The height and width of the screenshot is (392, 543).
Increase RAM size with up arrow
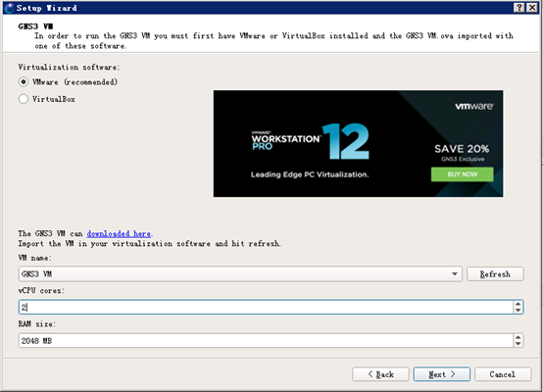click(x=518, y=337)
